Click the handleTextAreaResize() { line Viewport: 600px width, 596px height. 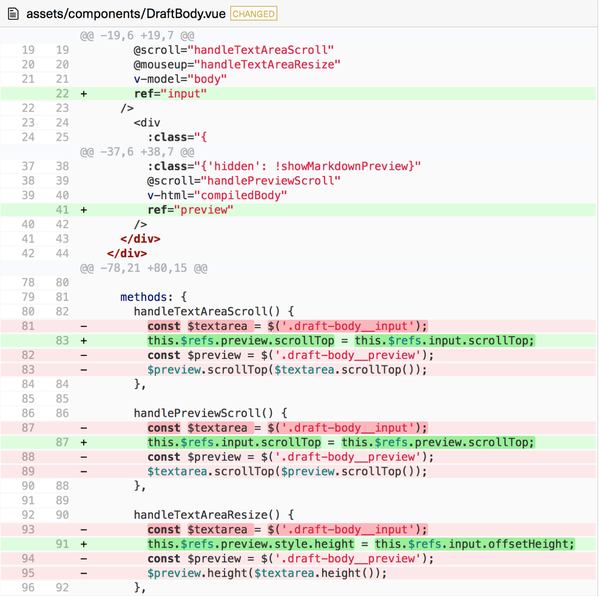pos(214,515)
